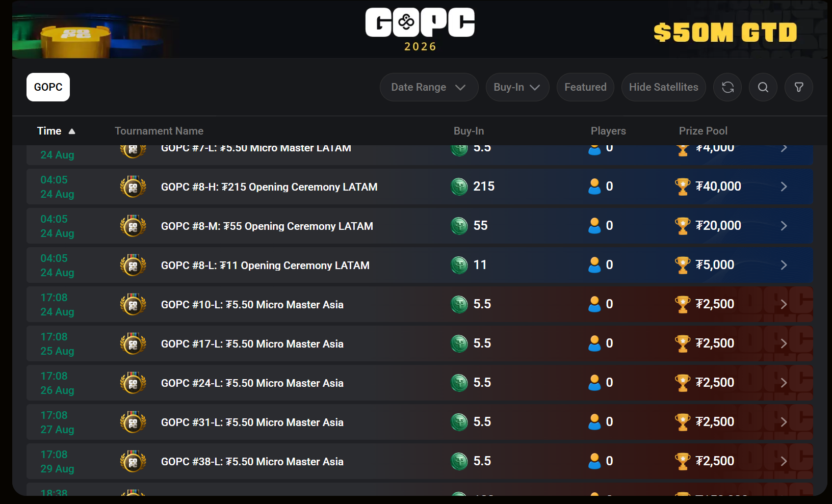The image size is (832, 504).
Task: Open the filter funnel icon
Action: point(799,87)
